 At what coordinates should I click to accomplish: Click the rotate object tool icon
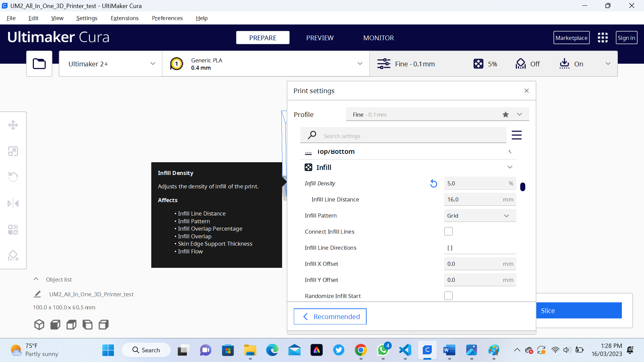pyautogui.click(x=13, y=177)
